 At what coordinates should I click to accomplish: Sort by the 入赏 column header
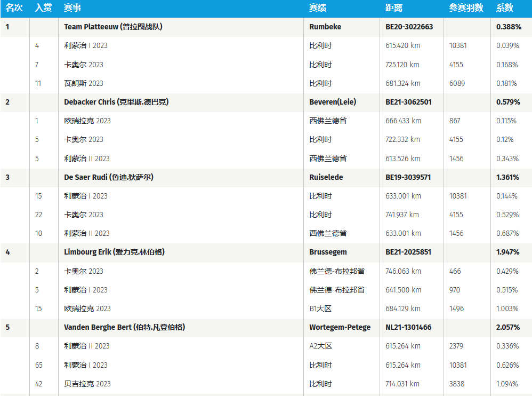click(x=43, y=8)
